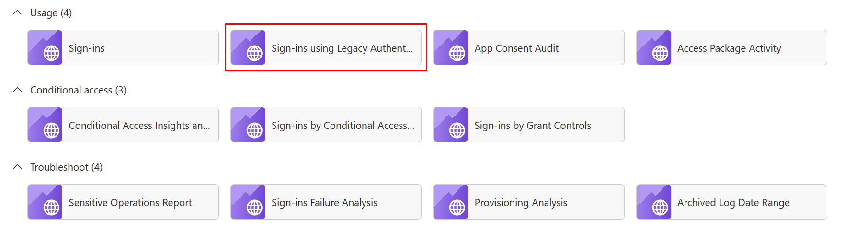The image size is (868, 244).
Task: Select Sign-ins by Grant Controls label
Action: pos(533,126)
